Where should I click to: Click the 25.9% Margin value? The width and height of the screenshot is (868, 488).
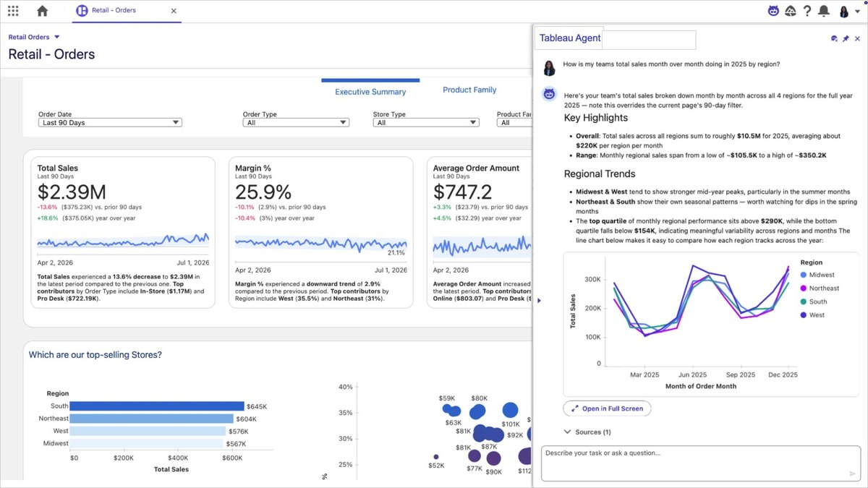tap(263, 192)
